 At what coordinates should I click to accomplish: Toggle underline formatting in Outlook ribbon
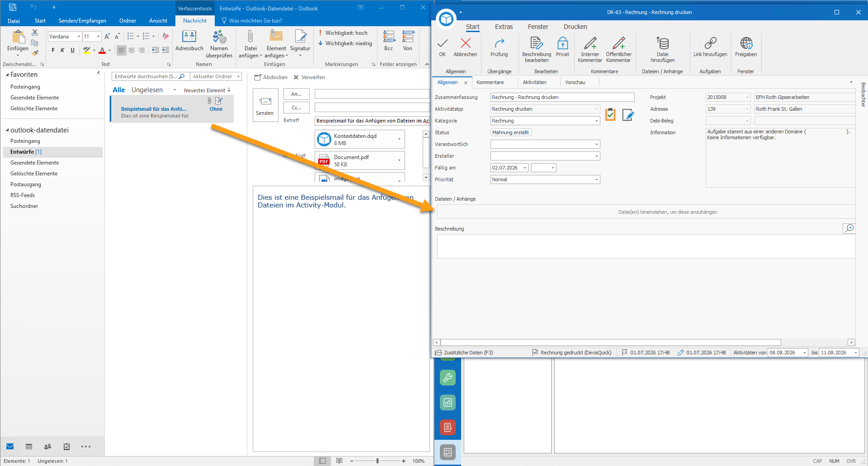coord(72,50)
